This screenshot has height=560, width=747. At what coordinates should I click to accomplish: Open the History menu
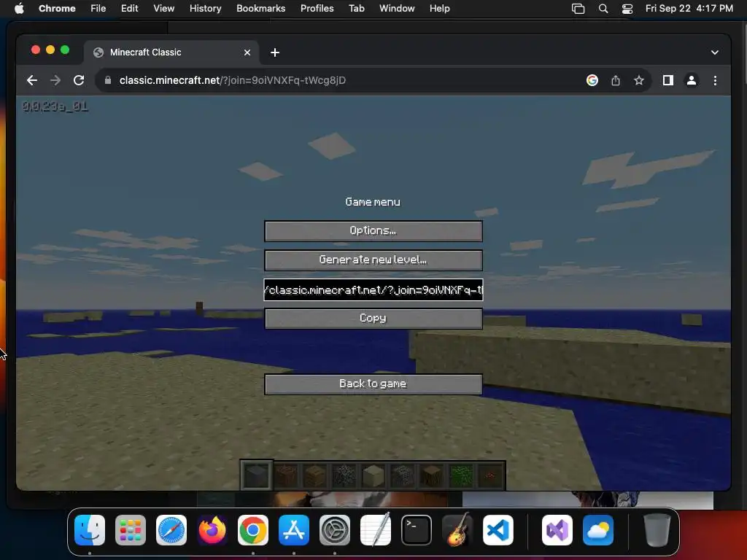[205, 9]
